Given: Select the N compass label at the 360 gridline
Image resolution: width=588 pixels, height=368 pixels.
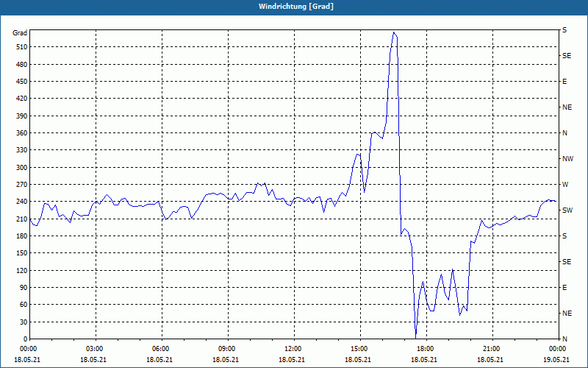Looking at the screenshot, I should point(564,133).
